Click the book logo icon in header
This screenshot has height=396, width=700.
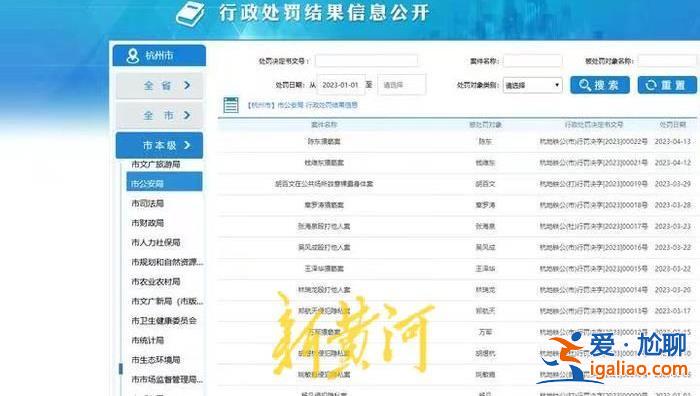(x=191, y=14)
